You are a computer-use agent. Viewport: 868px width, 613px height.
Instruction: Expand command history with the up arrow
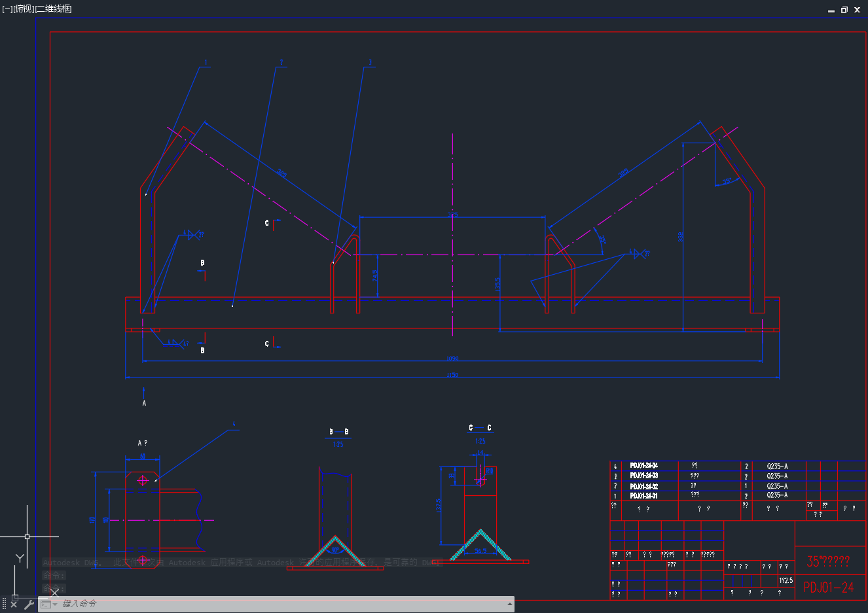509,604
